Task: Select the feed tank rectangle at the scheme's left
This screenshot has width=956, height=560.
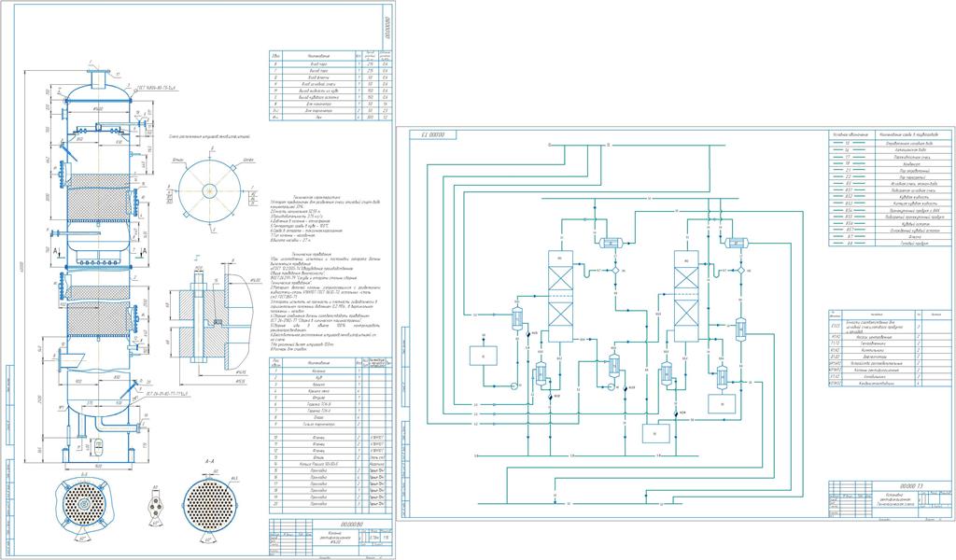Action: click(483, 356)
